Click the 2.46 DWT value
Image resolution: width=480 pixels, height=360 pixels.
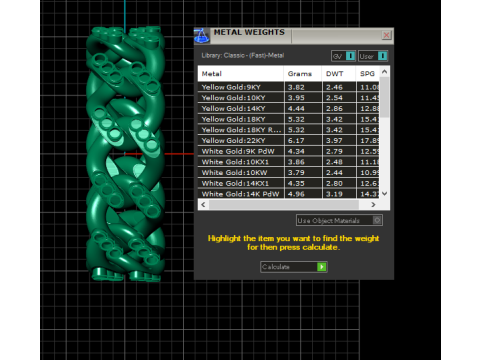tap(334, 87)
